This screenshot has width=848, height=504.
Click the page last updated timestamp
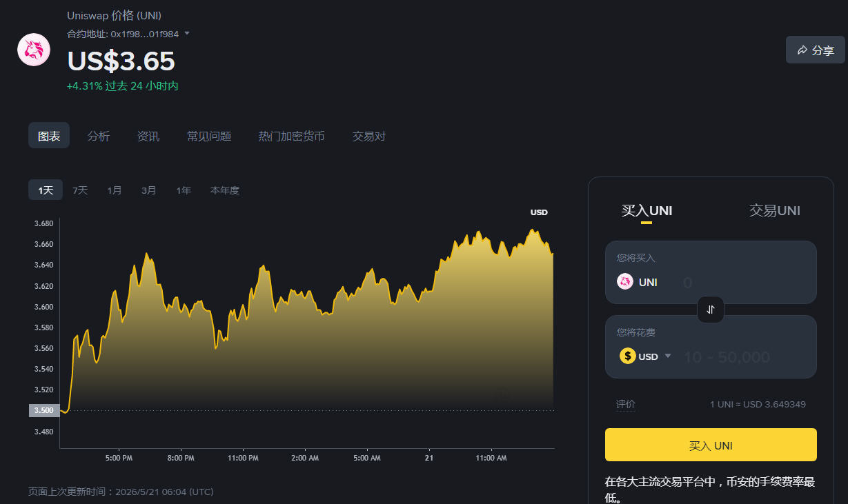click(x=121, y=492)
